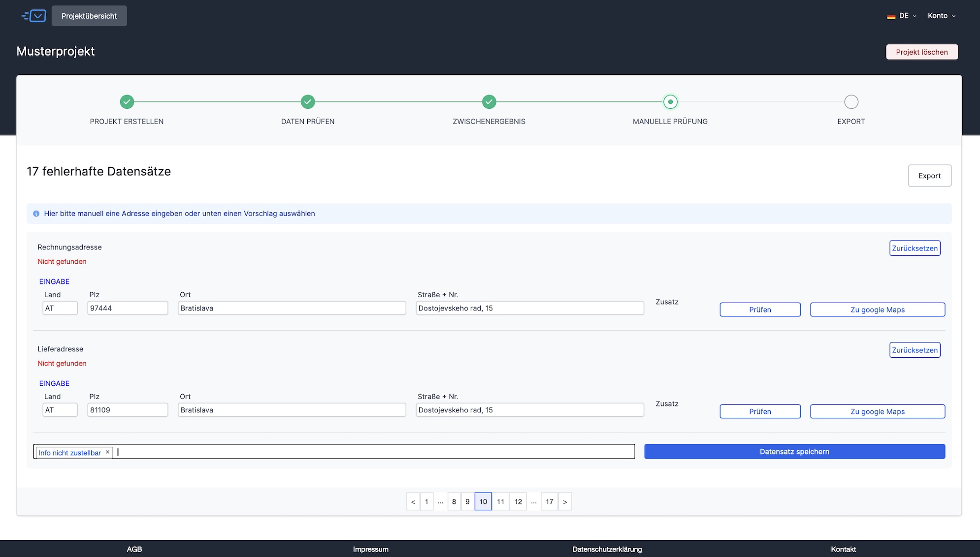
Task: Click Nicht gefunden under Rechnungsadresse
Action: point(62,261)
